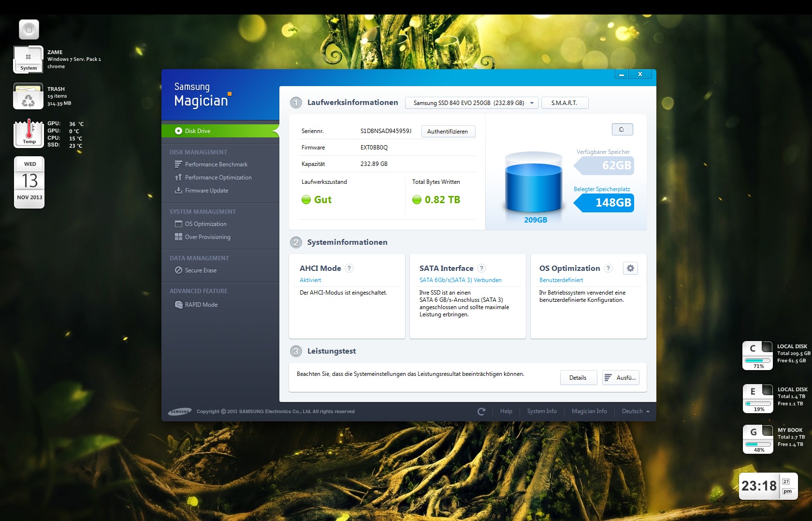
Task: Open the Leistungstest Details
Action: click(x=578, y=378)
